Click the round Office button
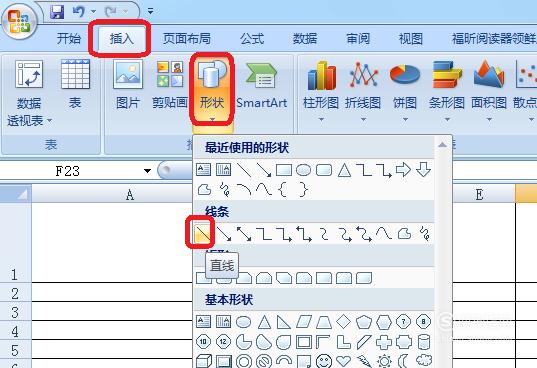The height and width of the screenshot is (368, 537). [19, 22]
